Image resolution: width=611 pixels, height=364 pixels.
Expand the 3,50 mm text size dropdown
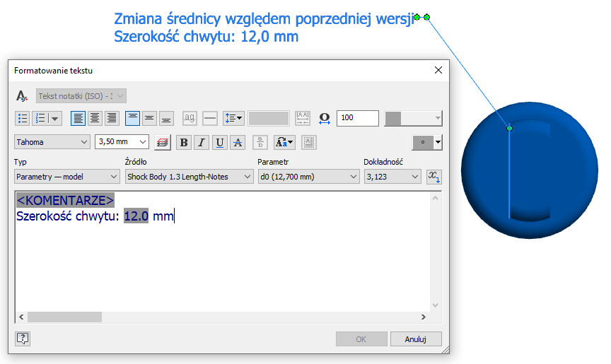pos(122,142)
